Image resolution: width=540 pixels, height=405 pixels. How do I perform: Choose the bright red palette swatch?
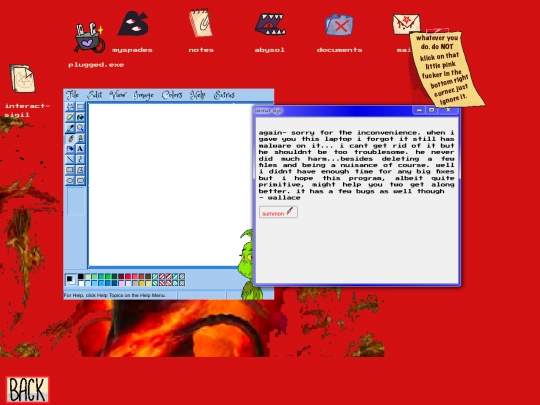pos(128,277)
